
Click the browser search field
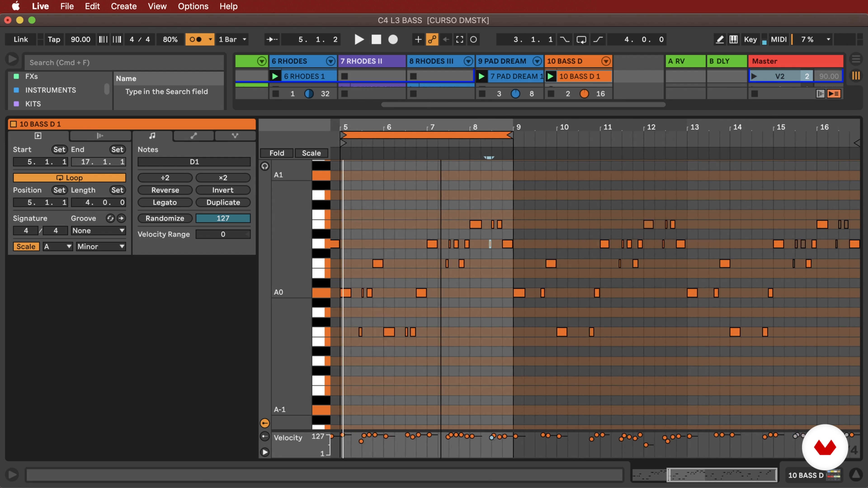point(124,62)
